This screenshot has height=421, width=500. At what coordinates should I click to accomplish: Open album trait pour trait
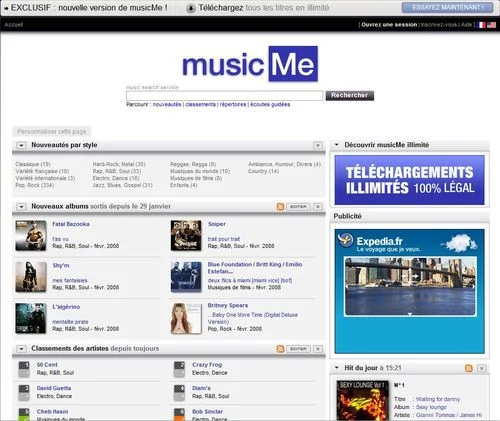tap(224, 239)
